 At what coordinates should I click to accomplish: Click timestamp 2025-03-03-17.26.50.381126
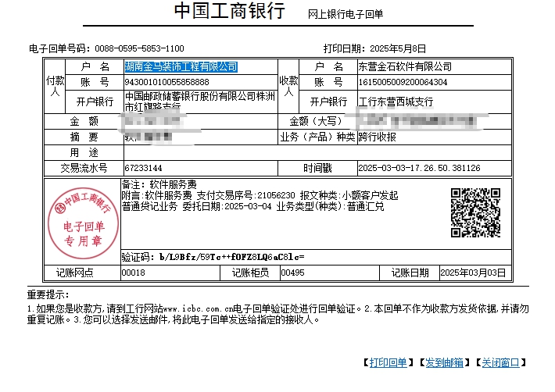pyautogui.click(x=419, y=168)
